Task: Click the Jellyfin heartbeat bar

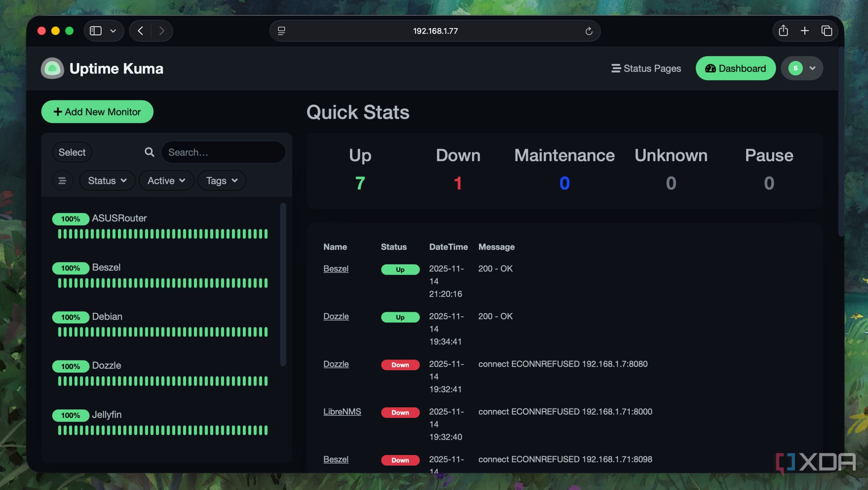Action: (163, 430)
